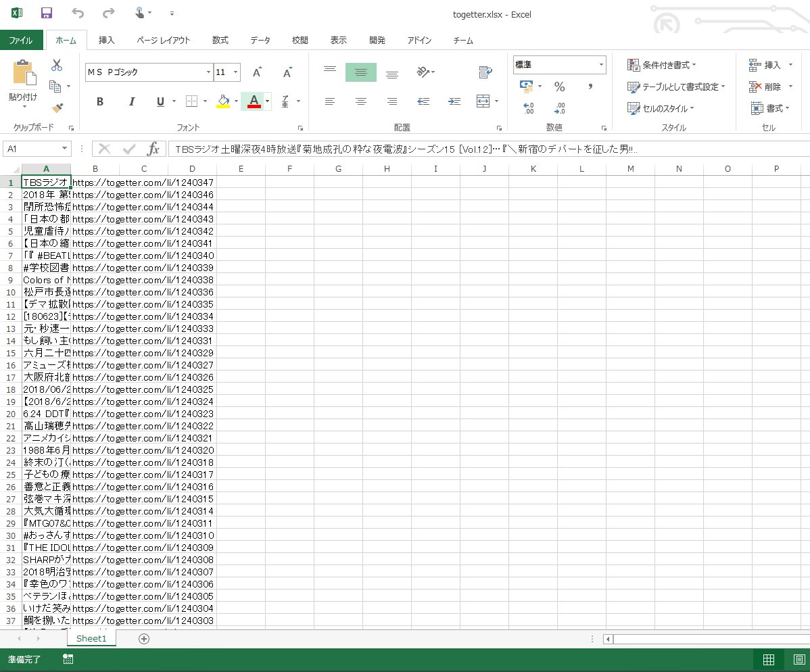Screen dimensions: 810x672
Task: Expand Paste options arrow
Action: click(x=24, y=106)
